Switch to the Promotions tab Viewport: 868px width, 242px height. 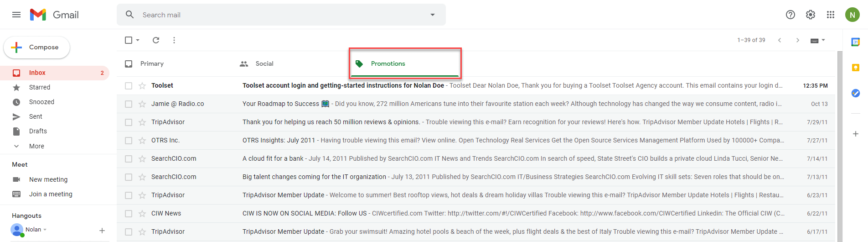point(405,63)
